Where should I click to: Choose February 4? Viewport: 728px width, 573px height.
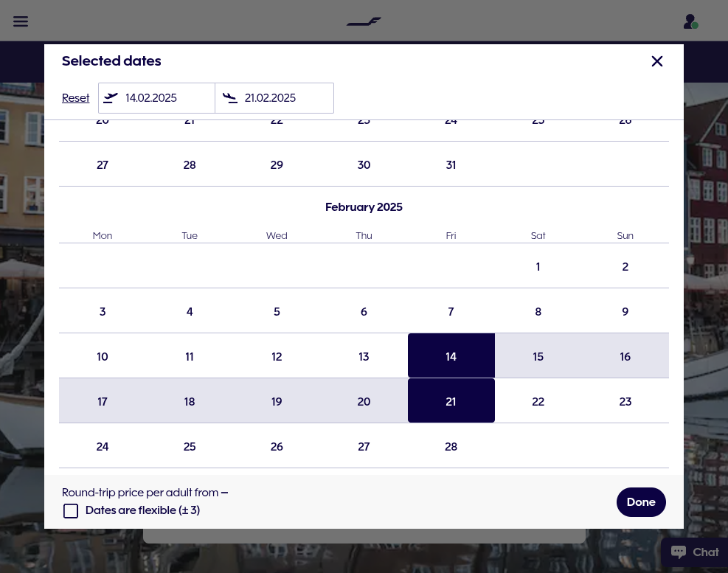coord(190,312)
